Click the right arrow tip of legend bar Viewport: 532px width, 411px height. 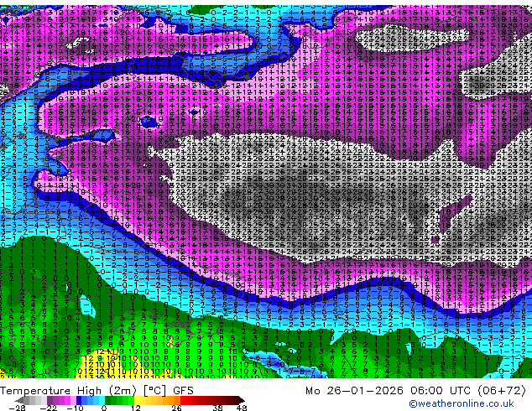(x=243, y=400)
